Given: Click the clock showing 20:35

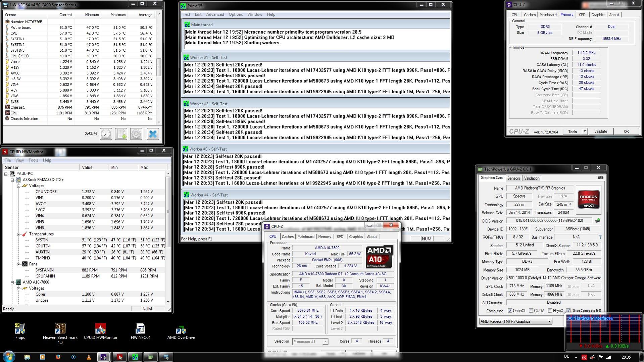Looking at the screenshot, I should (x=626, y=357).
